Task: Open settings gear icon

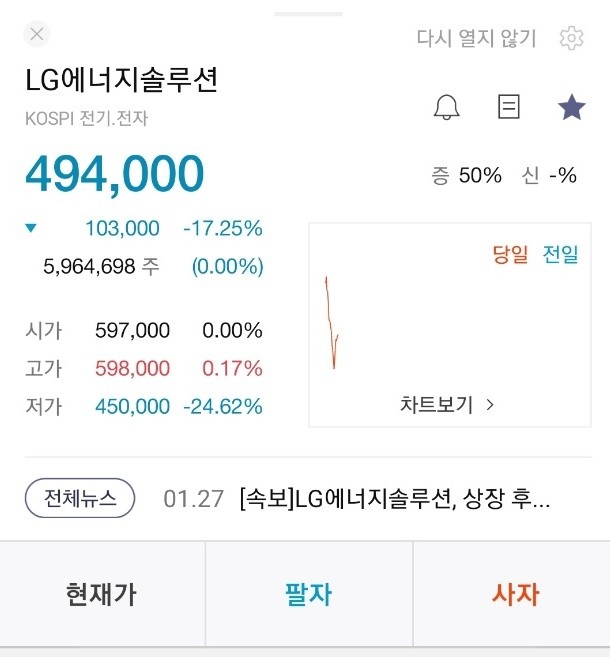Action: 571,38
